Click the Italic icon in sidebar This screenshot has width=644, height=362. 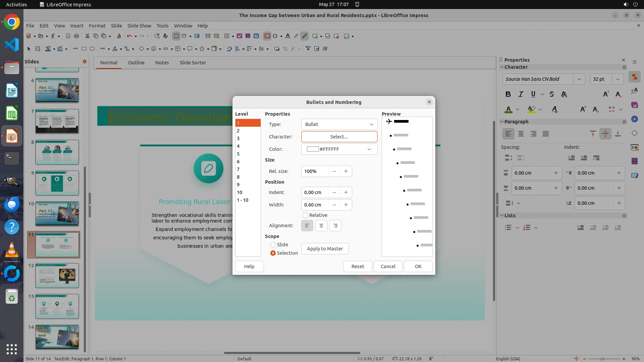point(521,94)
